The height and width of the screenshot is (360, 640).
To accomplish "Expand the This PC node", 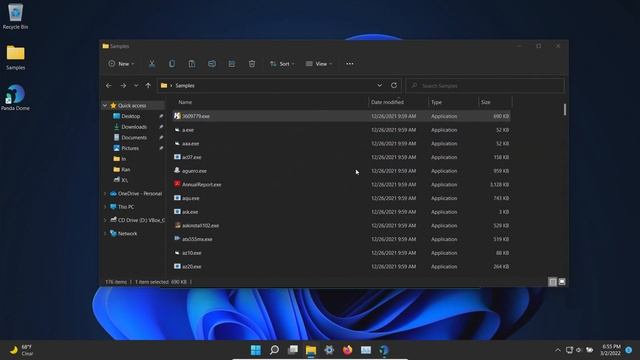I will (x=105, y=207).
